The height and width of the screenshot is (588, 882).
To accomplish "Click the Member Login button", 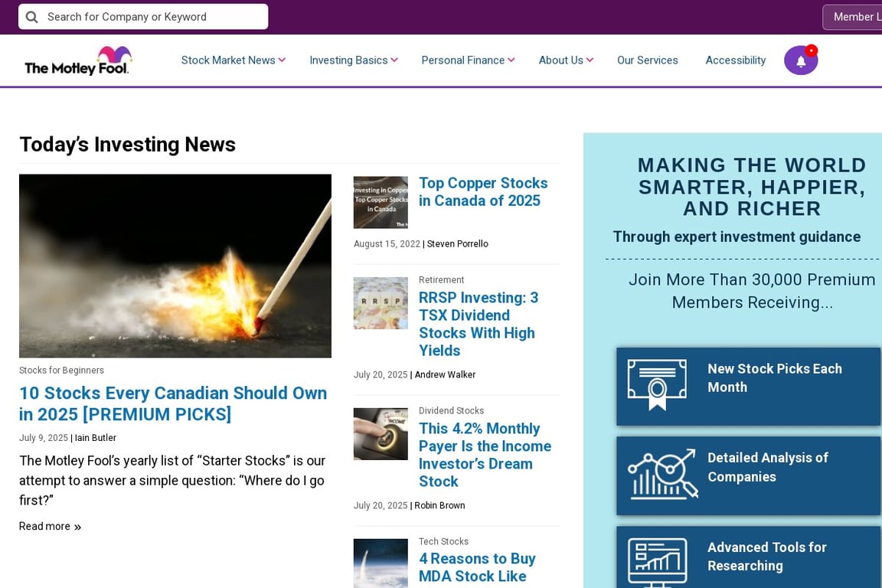I will [852, 17].
